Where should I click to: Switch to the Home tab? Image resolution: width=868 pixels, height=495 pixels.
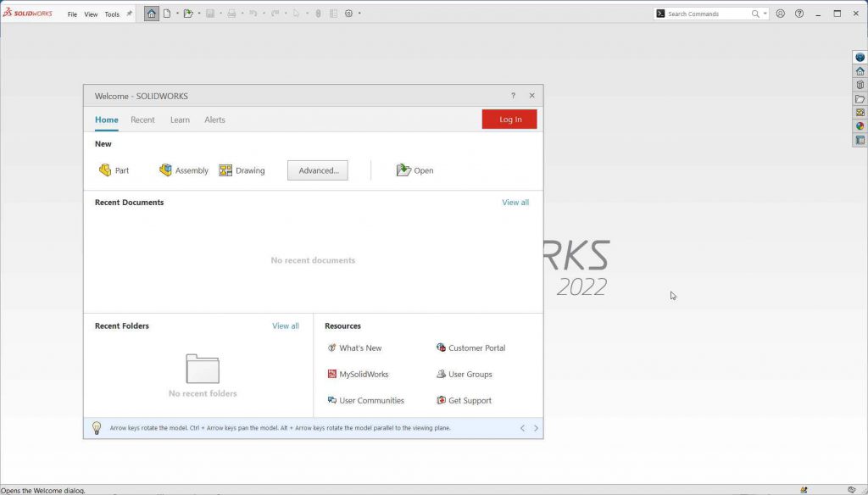coord(106,120)
